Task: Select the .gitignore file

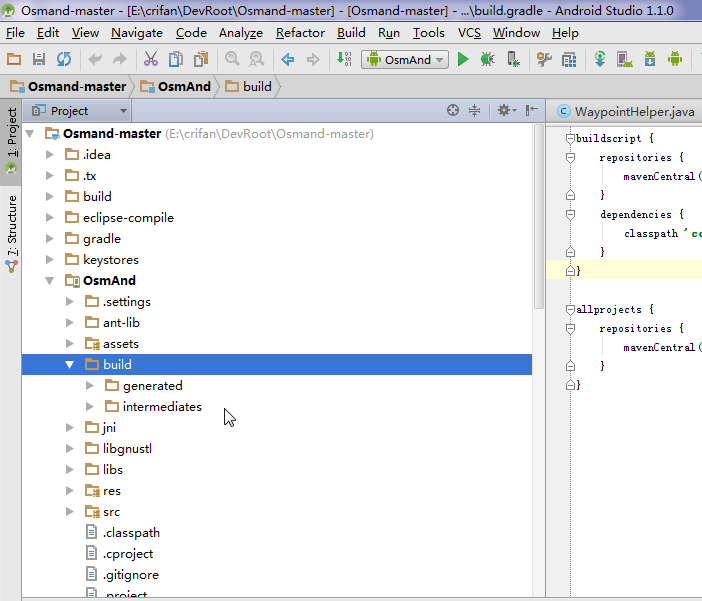Action: pyautogui.click(x=131, y=575)
